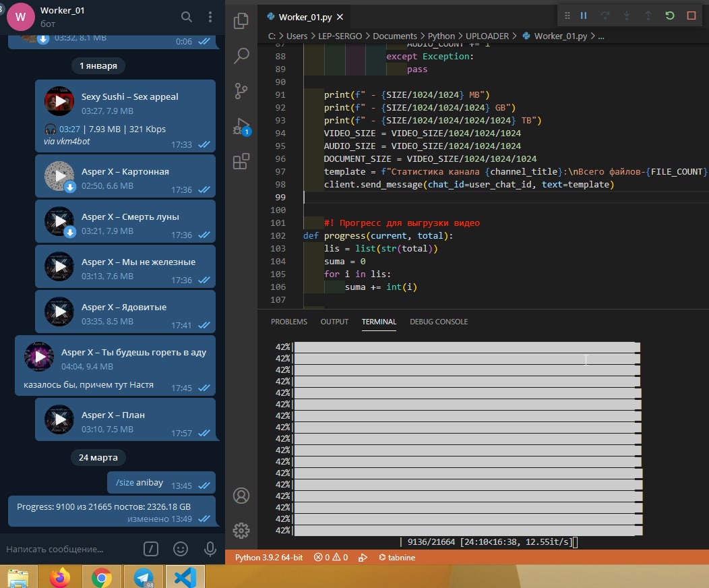Restart the debugging session
This screenshot has width=709, height=588.
pyautogui.click(x=669, y=16)
